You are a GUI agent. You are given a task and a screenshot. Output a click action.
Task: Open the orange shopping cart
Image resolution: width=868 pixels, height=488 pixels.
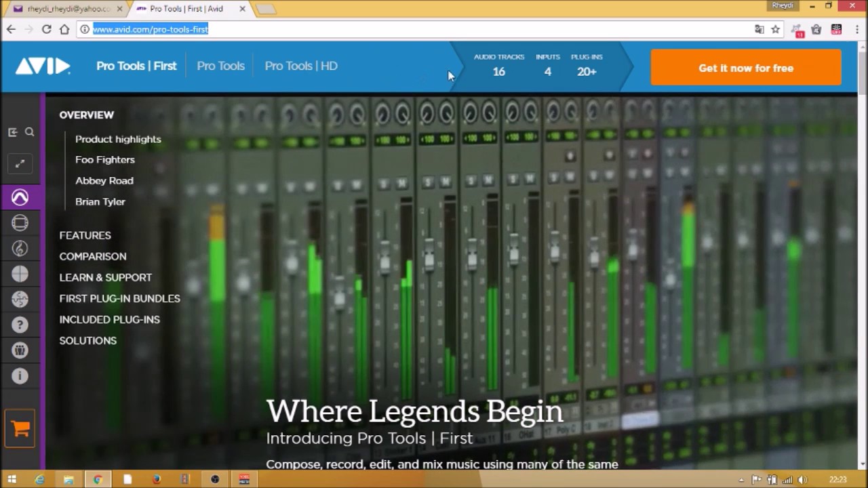coord(20,428)
